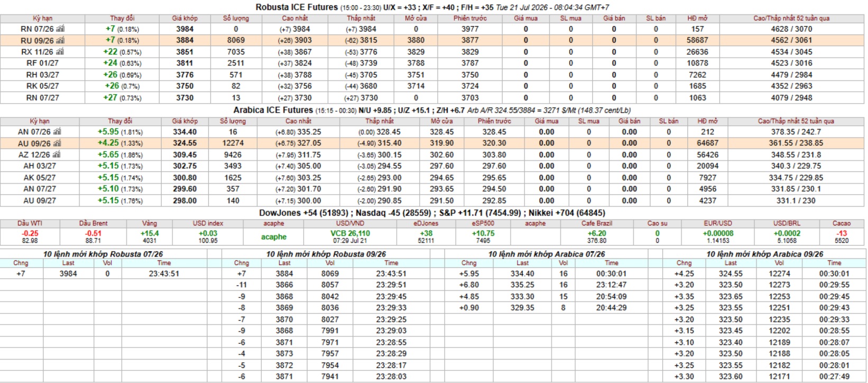Select the RF 01/27 contract label

[x=43, y=63]
